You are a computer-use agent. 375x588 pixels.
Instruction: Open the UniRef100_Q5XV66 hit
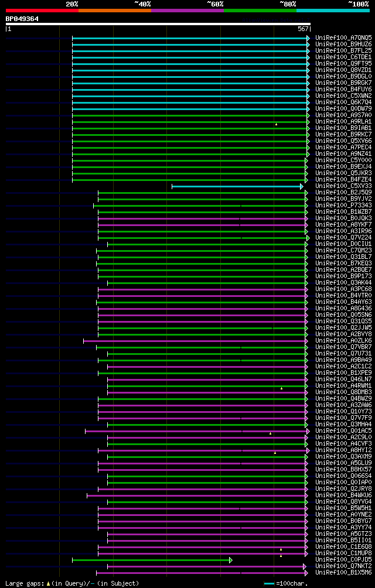343,141
